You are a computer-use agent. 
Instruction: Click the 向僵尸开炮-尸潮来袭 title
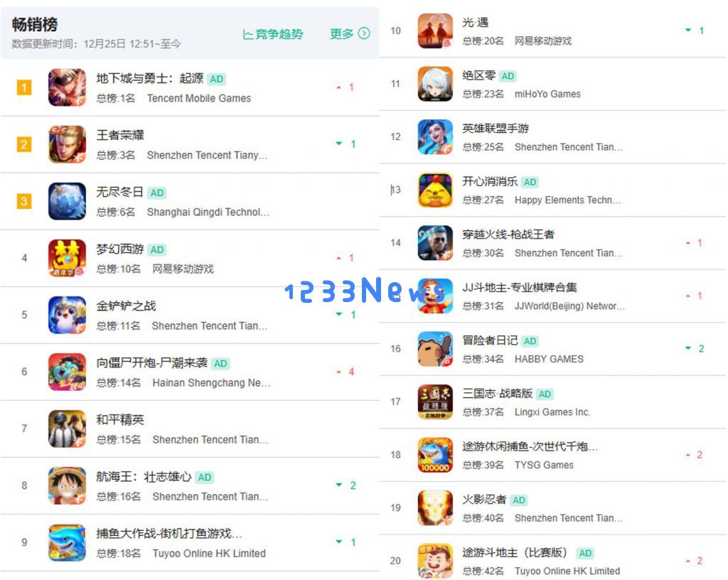coord(152,362)
